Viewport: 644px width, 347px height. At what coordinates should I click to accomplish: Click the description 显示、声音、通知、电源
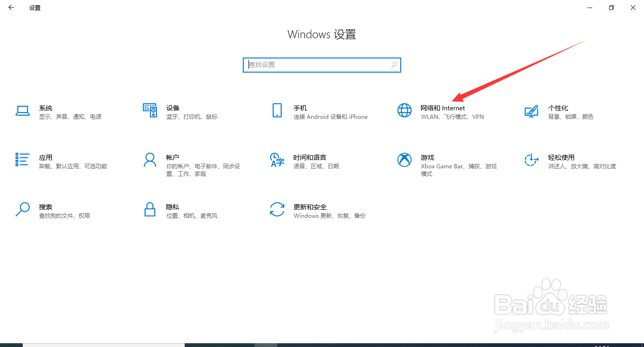(x=70, y=117)
